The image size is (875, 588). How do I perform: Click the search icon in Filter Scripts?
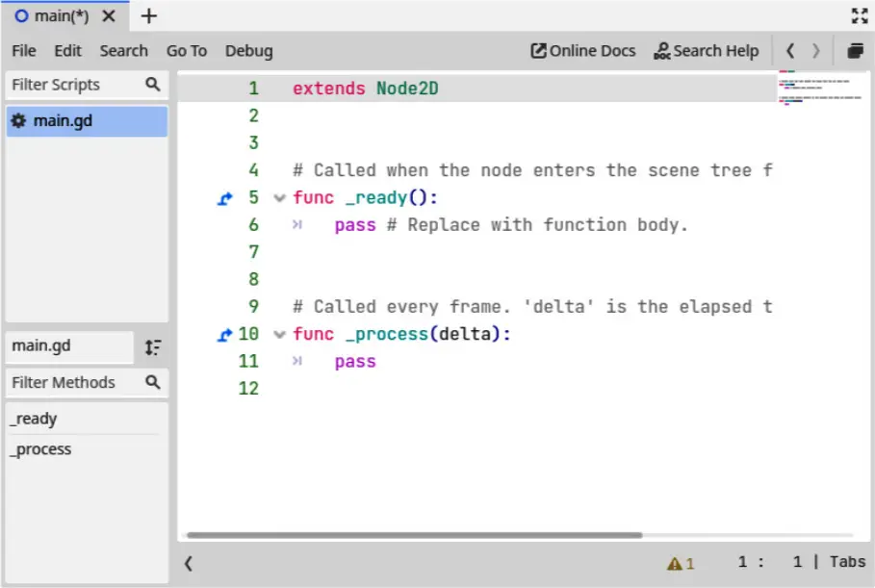[x=152, y=85]
